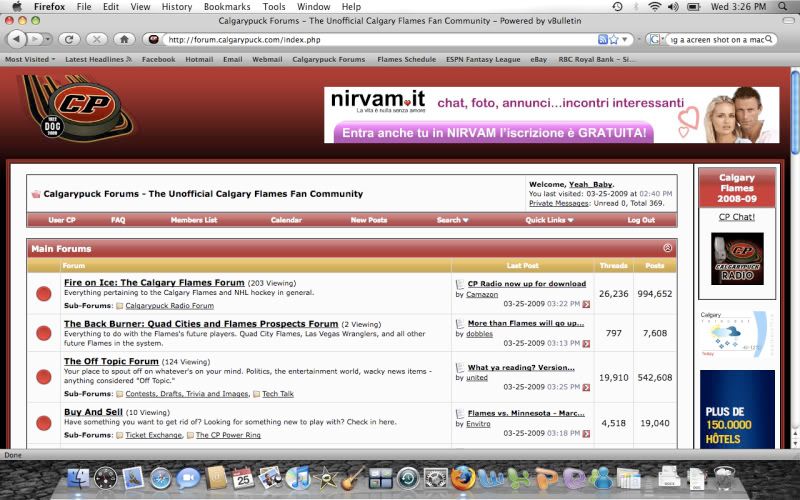Open the Help menu
800x500 pixels.
click(x=351, y=7)
